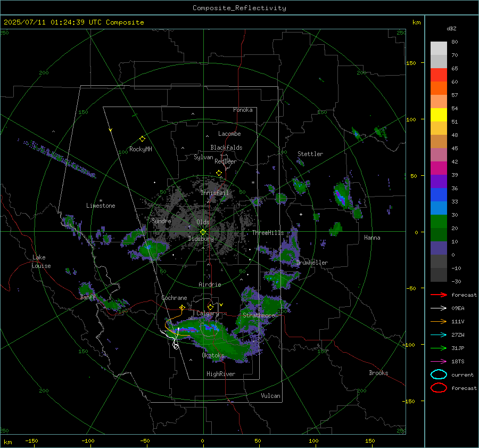
Task: Click the dBZ legend heading
Action: coord(451,28)
